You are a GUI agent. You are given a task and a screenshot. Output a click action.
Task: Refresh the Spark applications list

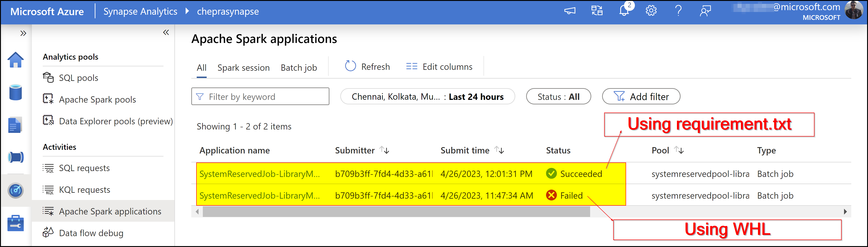tap(367, 66)
